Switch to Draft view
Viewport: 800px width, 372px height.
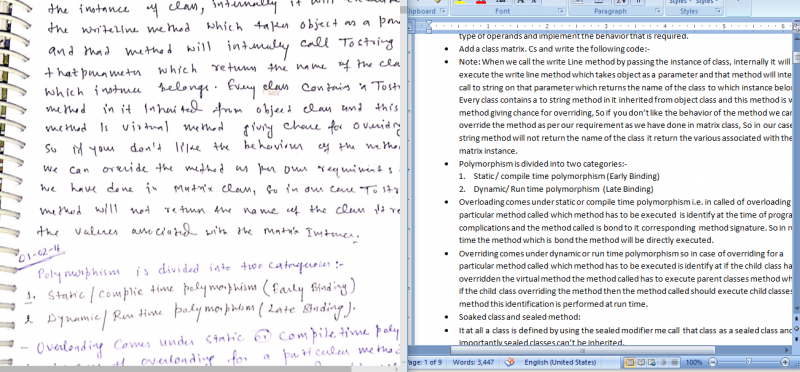coord(674,362)
